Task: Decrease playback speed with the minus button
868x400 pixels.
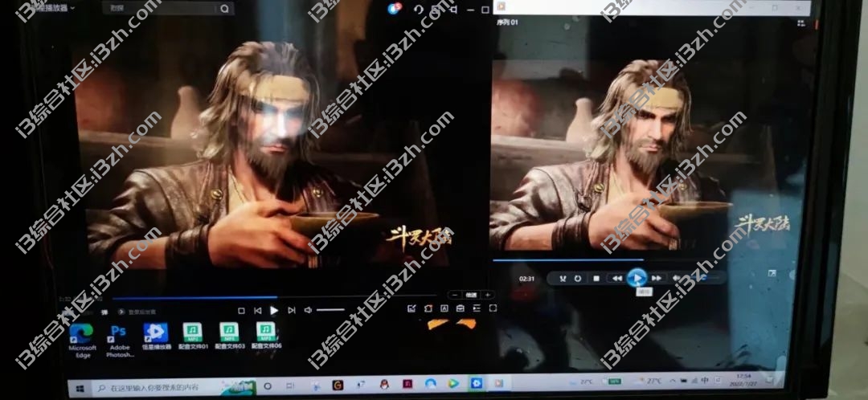Action: click(x=454, y=295)
